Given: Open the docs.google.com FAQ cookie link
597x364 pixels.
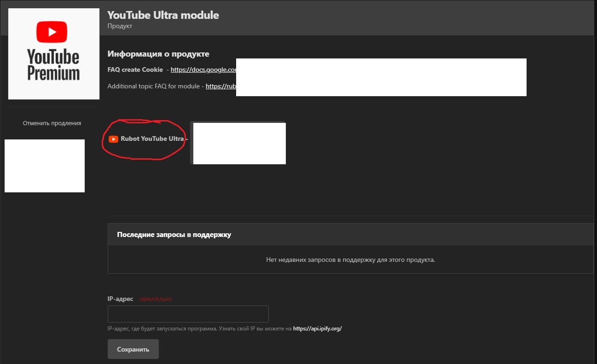Looking at the screenshot, I should click(203, 70).
